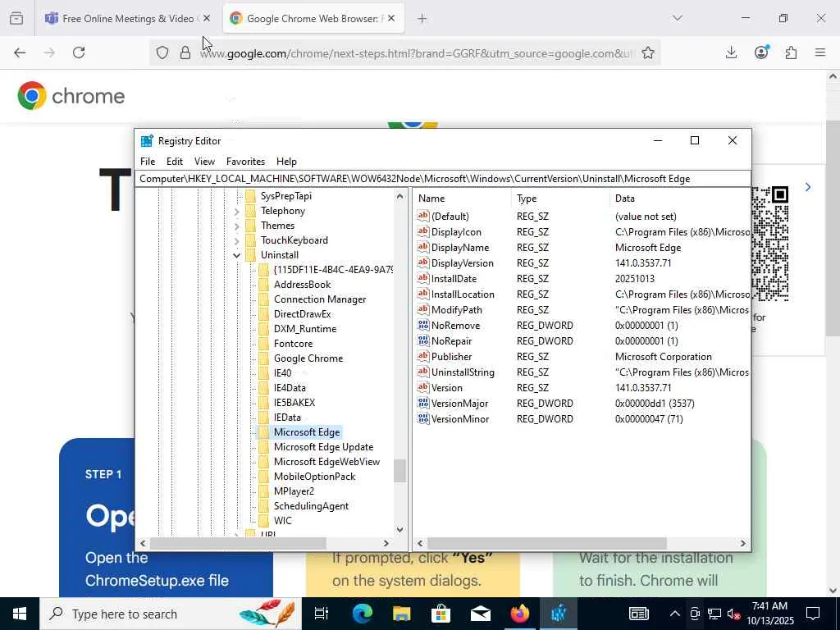Open File Explorer from the taskbar

[x=401, y=614]
